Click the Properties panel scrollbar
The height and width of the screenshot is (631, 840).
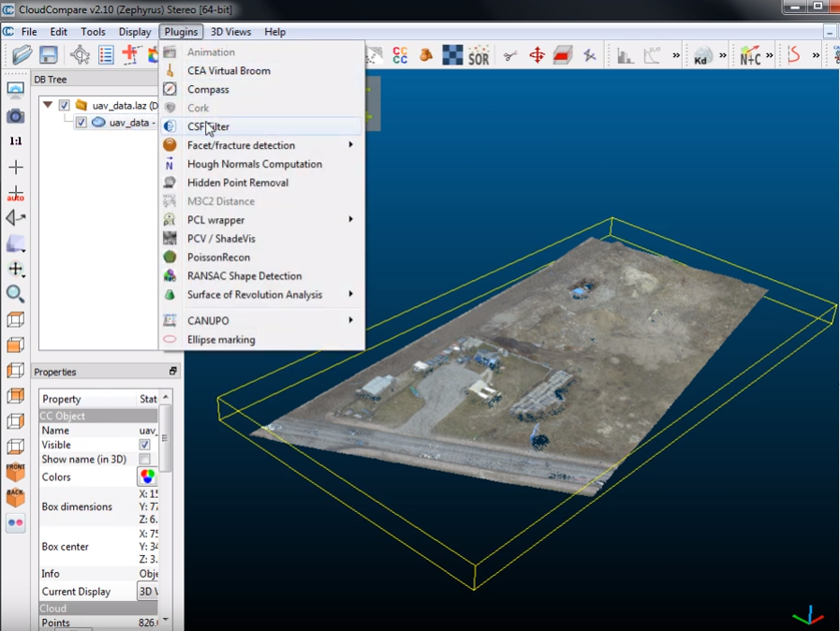[x=166, y=438]
